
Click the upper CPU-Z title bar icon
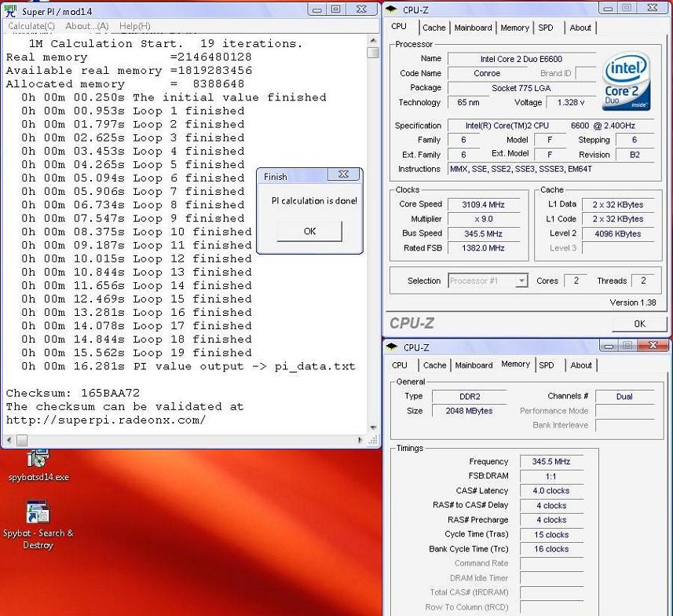[x=391, y=9]
